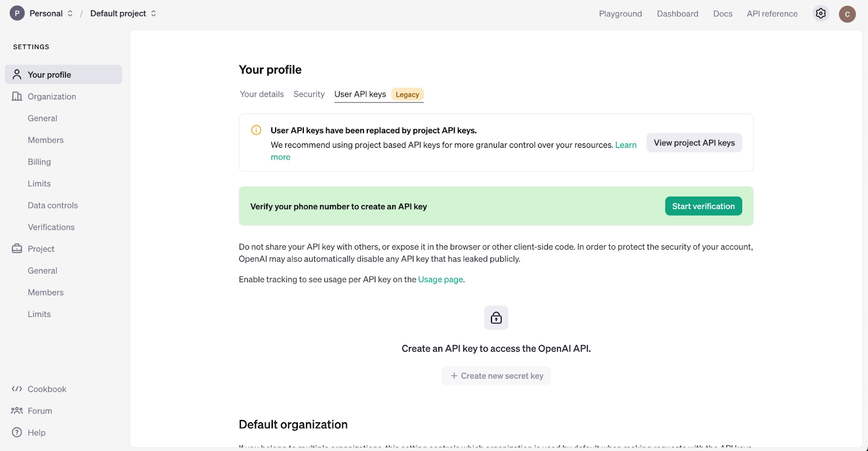The height and width of the screenshot is (451, 868).
Task: Click the Forum people icon
Action: 17,411
